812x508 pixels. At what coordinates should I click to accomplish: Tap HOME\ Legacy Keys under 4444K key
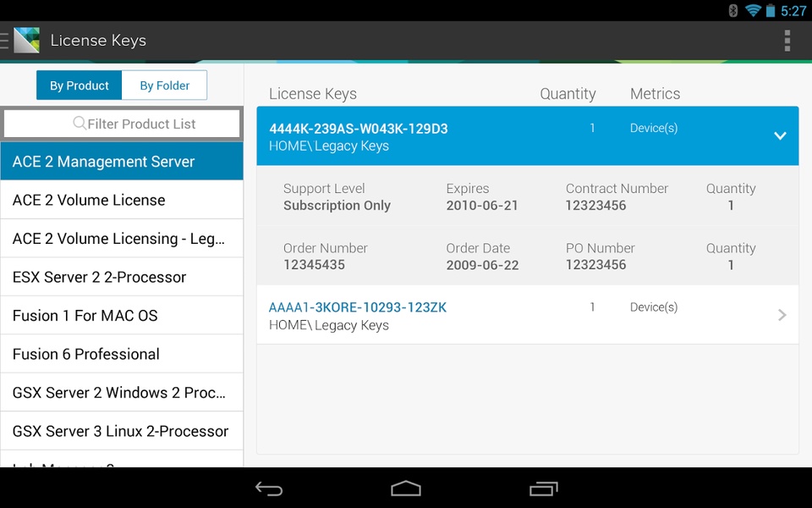(x=328, y=146)
